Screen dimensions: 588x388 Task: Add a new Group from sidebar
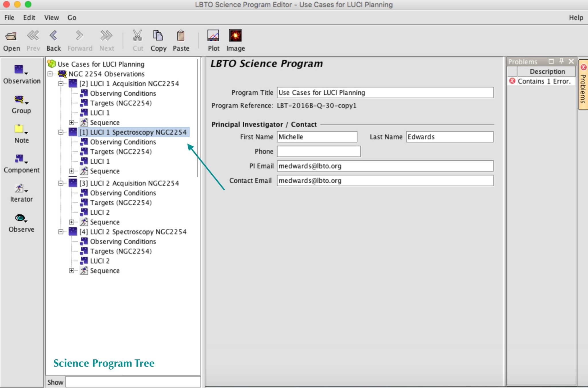(21, 104)
